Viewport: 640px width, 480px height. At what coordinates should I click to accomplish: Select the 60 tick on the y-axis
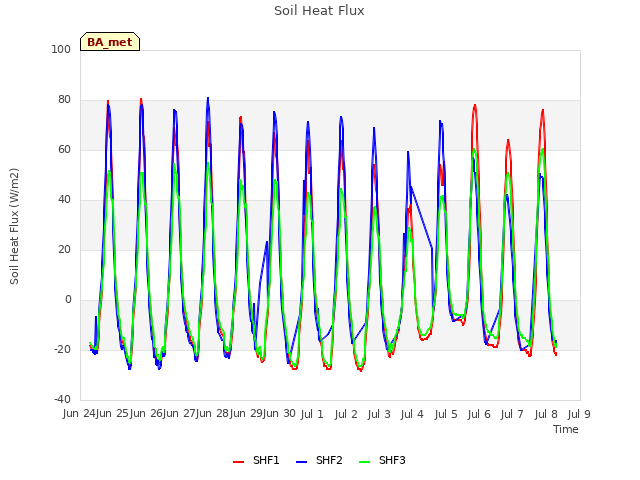[64, 150]
